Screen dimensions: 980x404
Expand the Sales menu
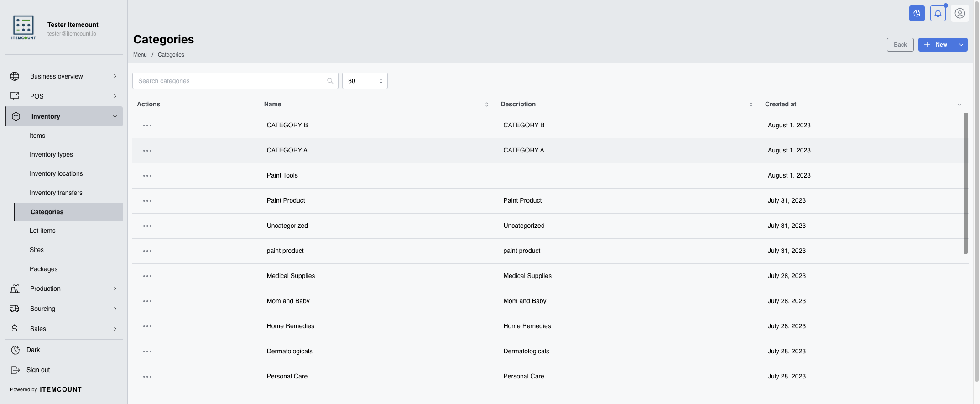(63, 329)
